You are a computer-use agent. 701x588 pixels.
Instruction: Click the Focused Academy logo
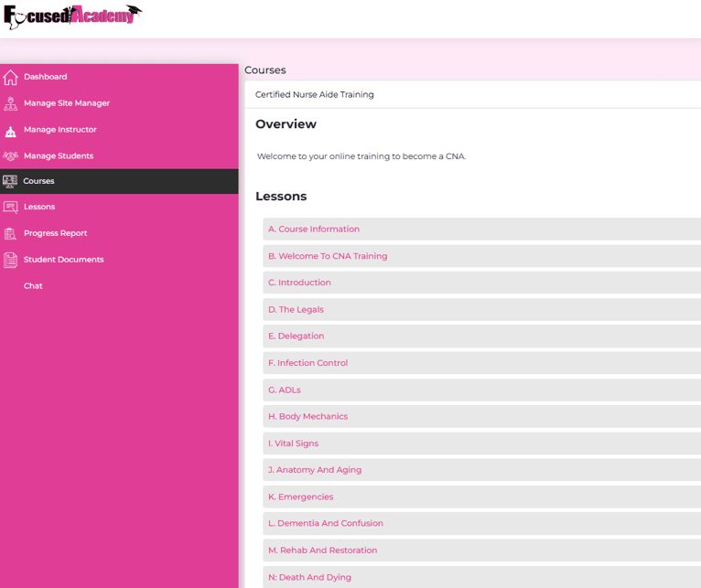pyautogui.click(x=72, y=16)
